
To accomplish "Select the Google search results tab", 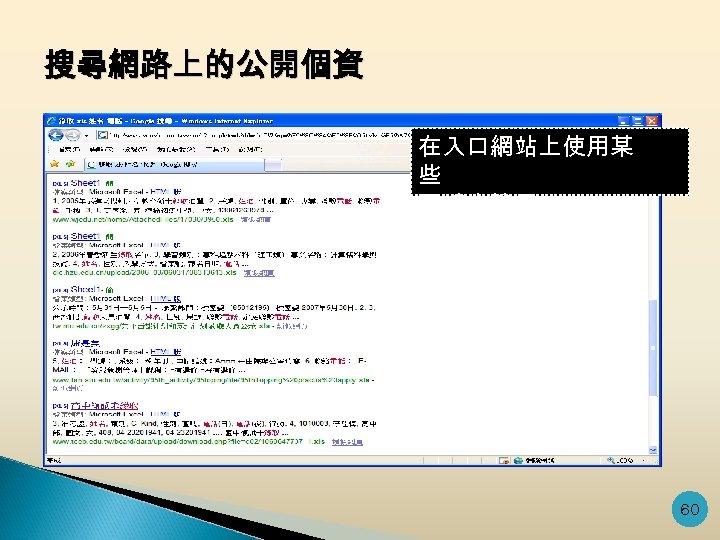I will (174, 164).
